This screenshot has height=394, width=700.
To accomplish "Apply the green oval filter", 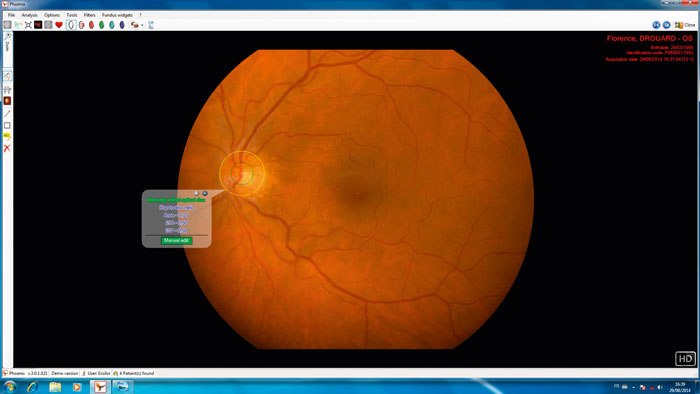I will tap(102, 25).
